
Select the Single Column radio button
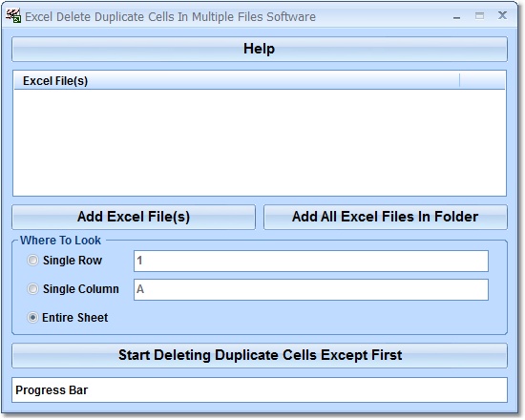[x=32, y=288]
